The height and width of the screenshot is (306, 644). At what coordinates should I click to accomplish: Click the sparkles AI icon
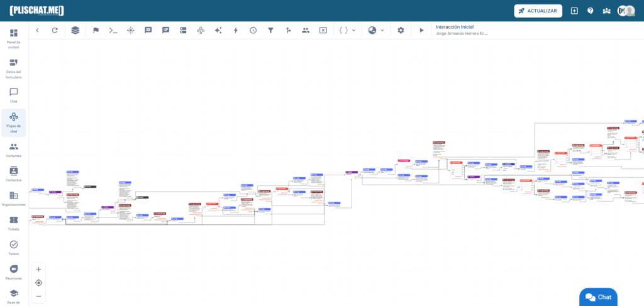coord(218,30)
